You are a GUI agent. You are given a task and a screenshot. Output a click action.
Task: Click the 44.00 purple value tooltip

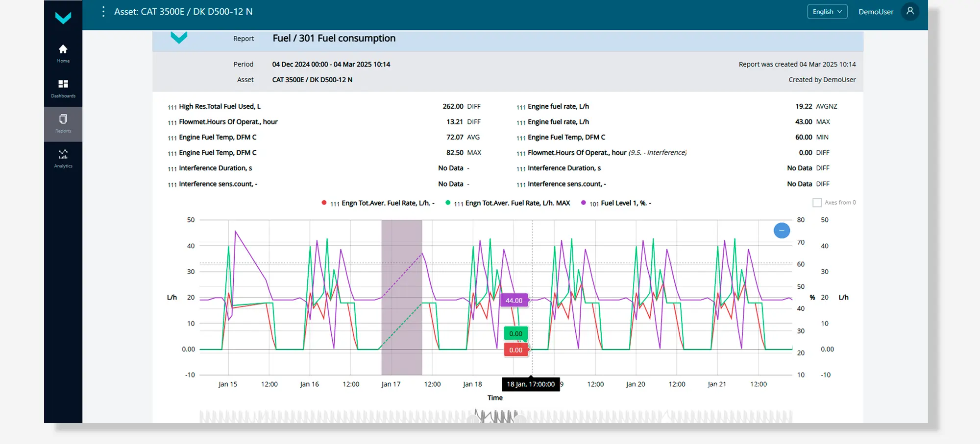click(x=514, y=301)
